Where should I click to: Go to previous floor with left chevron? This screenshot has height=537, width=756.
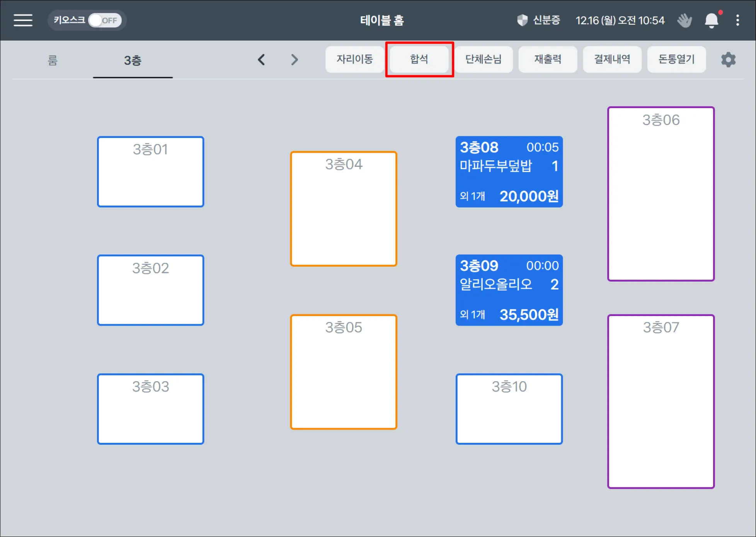click(x=261, y=59)
